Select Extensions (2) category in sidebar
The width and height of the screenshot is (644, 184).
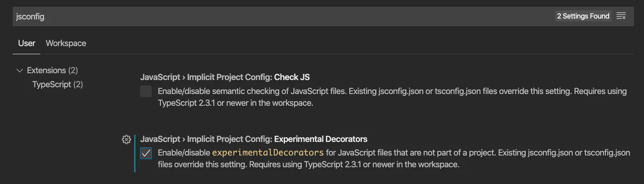tap(52, 71)
